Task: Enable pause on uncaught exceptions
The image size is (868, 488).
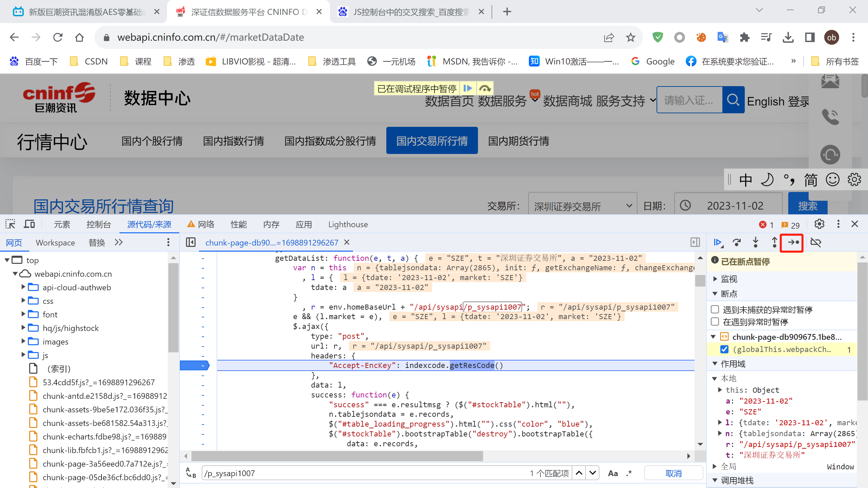Action: pos(715,309)
